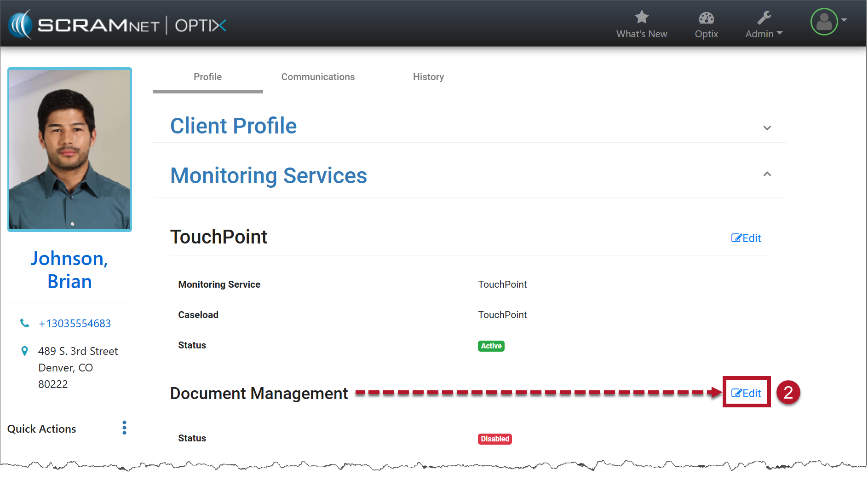This screenshot has height=481, width=868.
Task: Click the user avatar profile icon
Action: (x=824, y=22)
